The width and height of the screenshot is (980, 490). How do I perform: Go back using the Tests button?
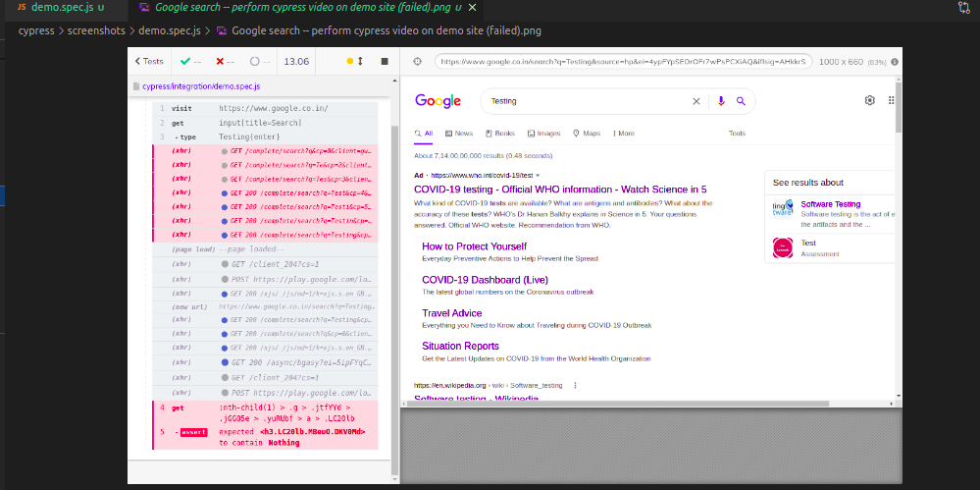point(149,61)
